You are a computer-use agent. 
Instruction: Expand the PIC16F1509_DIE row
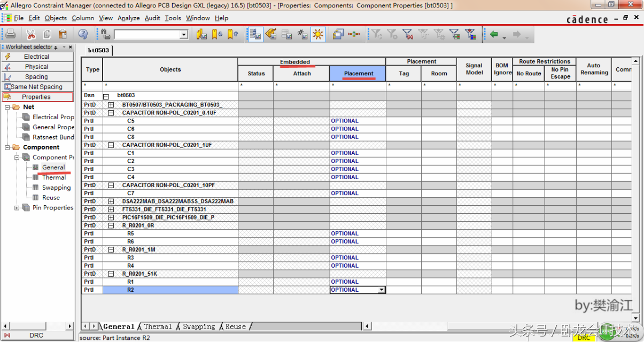111,217
